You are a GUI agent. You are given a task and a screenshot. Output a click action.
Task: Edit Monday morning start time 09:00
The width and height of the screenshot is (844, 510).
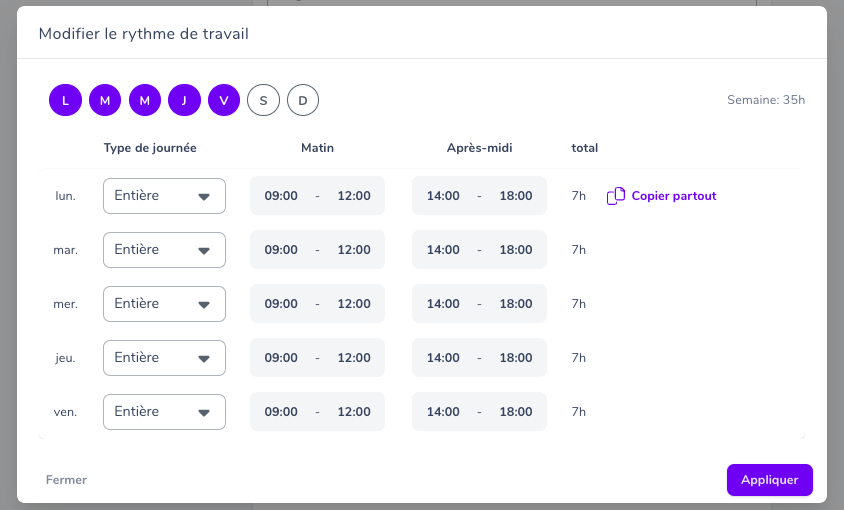pyautogui.click(x=281, y=196)
